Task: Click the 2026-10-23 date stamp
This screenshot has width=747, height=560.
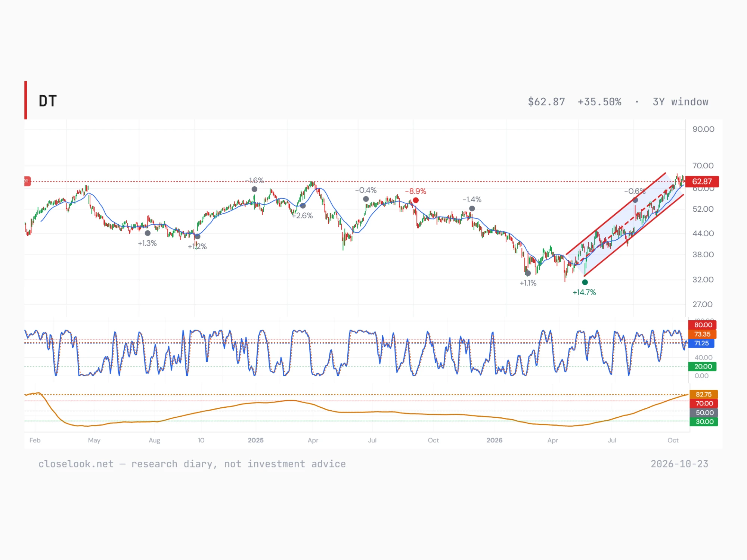Action: (679, 464)
